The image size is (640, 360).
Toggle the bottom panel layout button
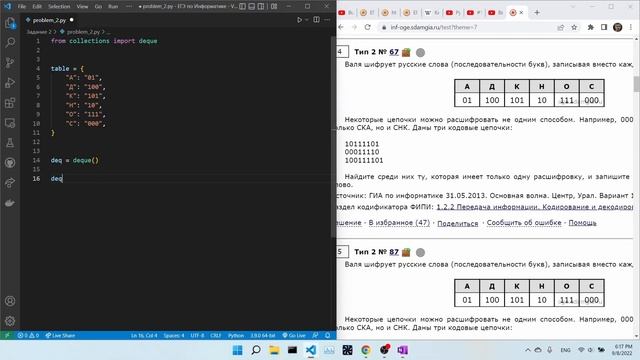[252, 7]
